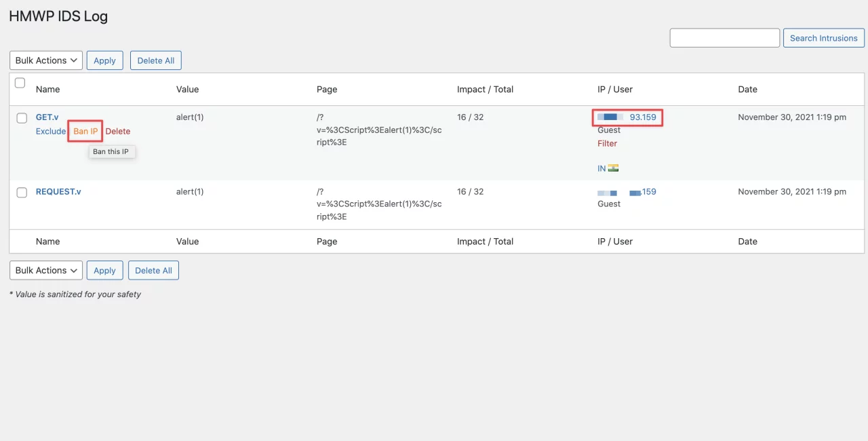Click the page URL in REQUEST.v row
Screen dimensions: 868x441
point(379,204)
